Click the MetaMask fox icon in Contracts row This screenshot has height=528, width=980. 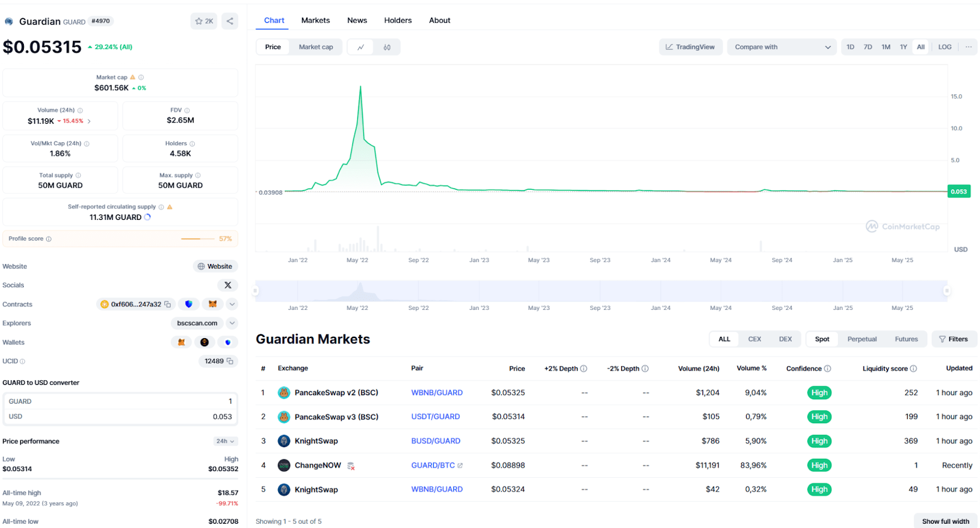(x=213, y=304)
